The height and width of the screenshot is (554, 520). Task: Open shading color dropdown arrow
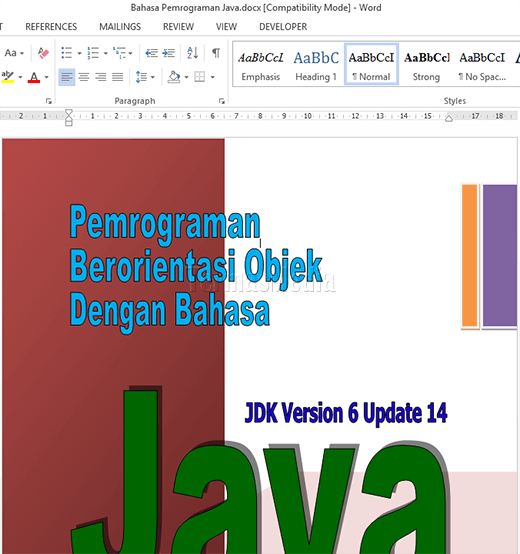point(187,77)
